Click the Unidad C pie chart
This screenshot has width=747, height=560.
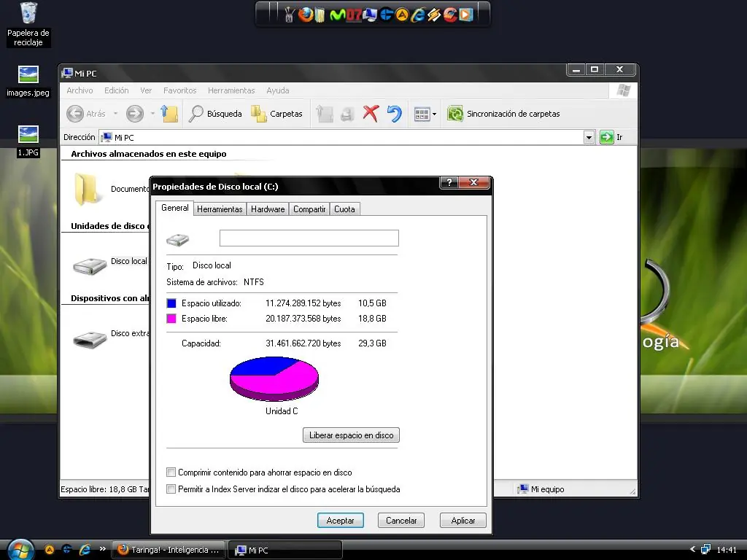pyautogui.click(x=274, y=379)
